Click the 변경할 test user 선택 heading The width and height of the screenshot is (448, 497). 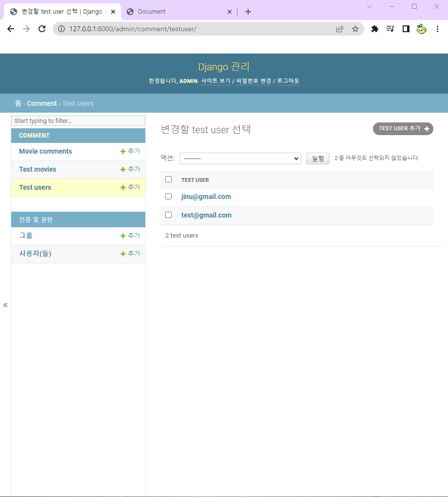pyautogui.click(x=206, y=129)
